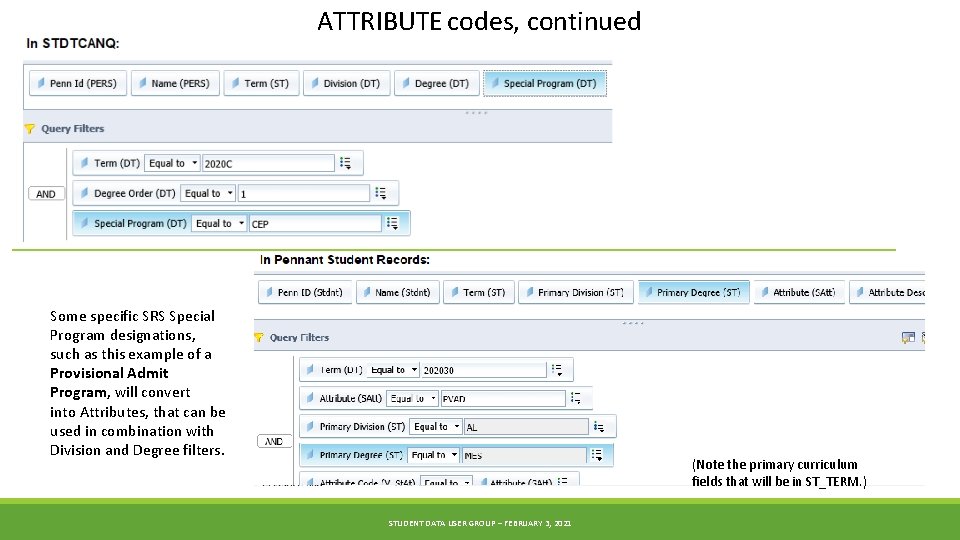Edit the MES primary degree value field
960x540 pixels.
click(x=524, y=455)
